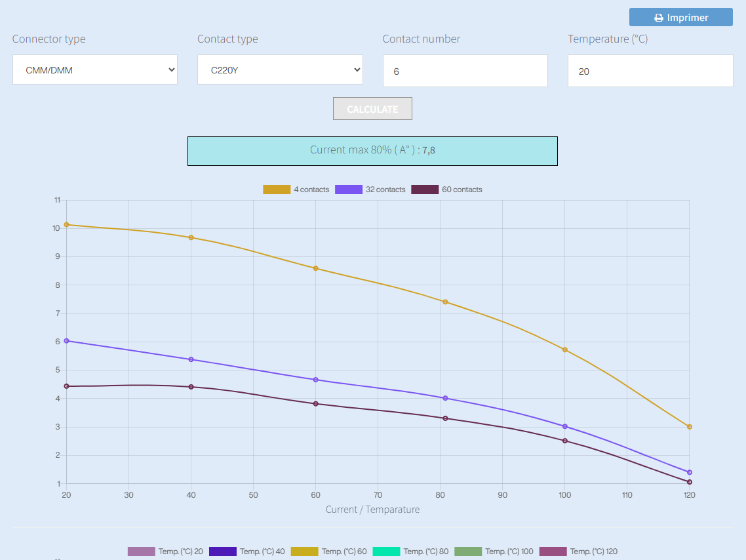Expand the Contact type C220Y dropdown

click(280, 70)
